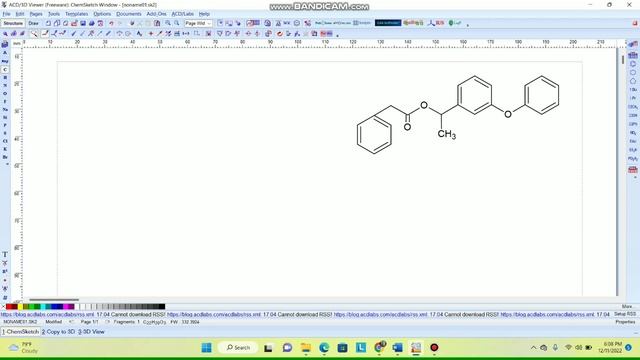The image size is (640, 360).
Task: Click the taskbar Search box
Action: 238,347
